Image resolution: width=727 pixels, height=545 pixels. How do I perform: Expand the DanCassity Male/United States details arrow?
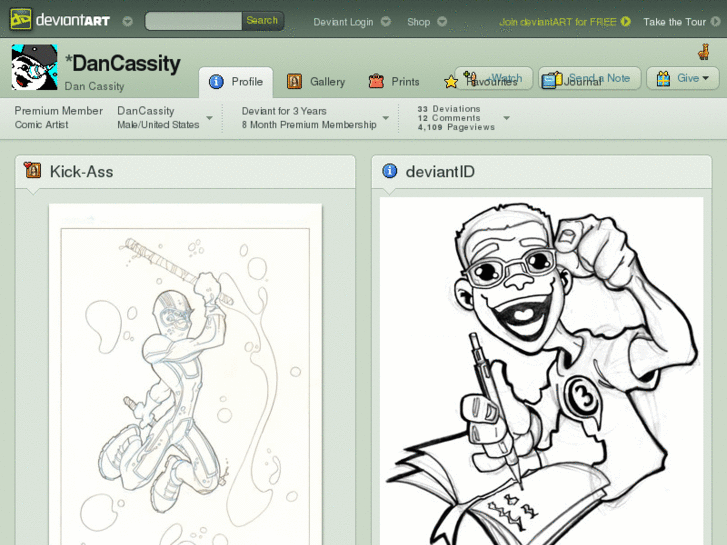coord(210,118)
